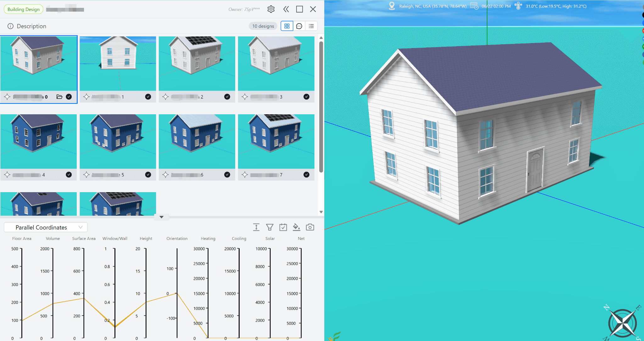Click the thermometer weather icon
The image size is (644, 341).
click(518, 6)
